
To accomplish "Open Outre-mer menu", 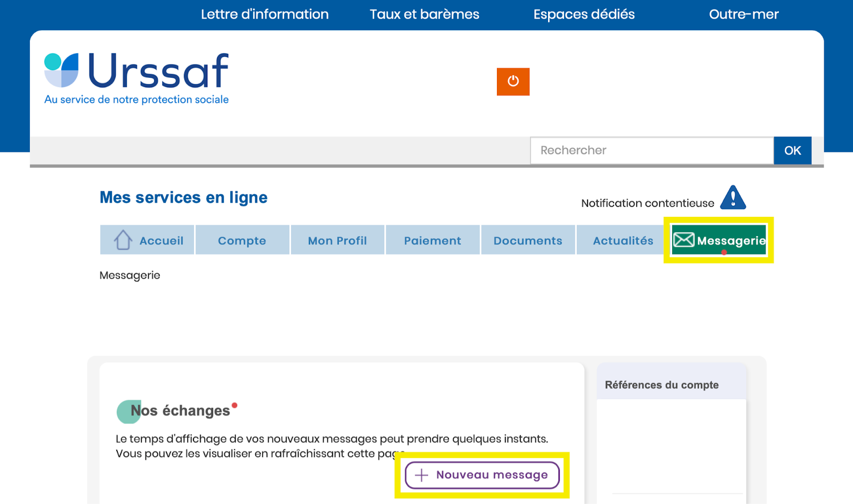I will click(744, 14).
